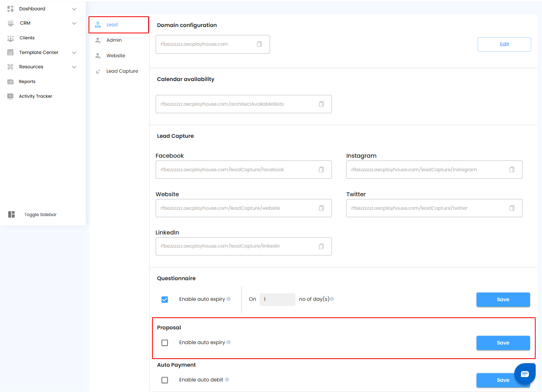Open the Lead Capture settings tab
This screenshot has height=392, width=542.
[122, 71]
